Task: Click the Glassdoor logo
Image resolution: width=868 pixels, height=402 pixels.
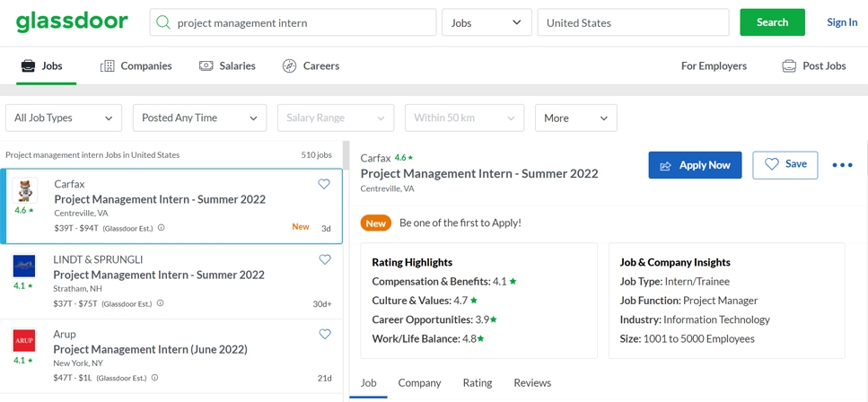Action: pos(72,22)
